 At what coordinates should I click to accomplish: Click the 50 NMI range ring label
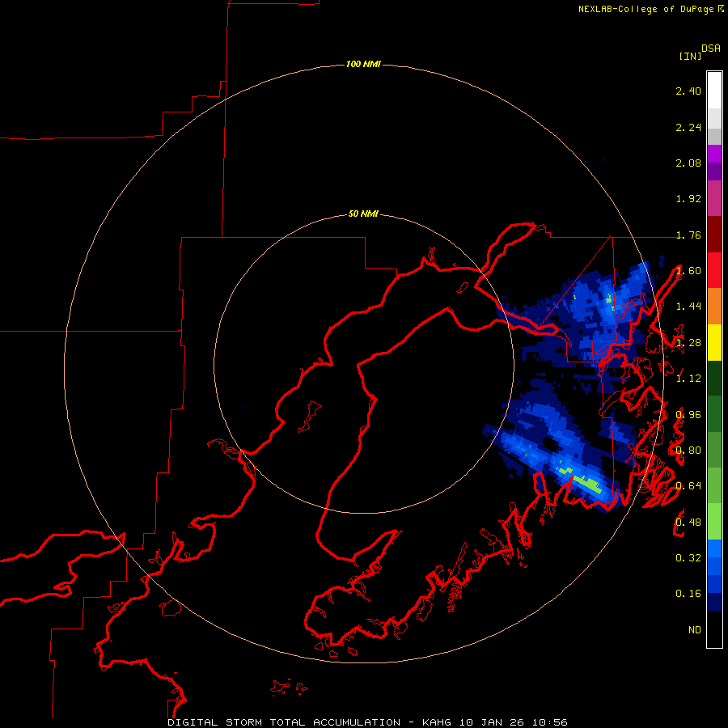pyautogui.click(x=363, y=214)
